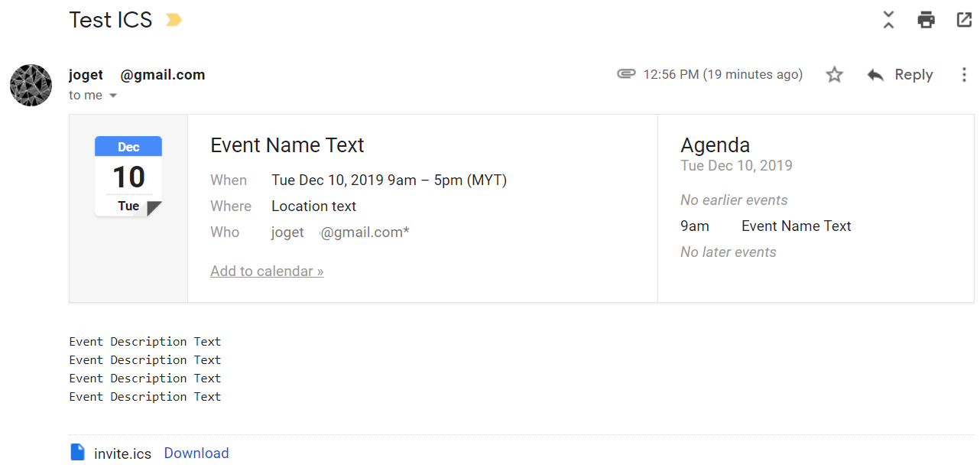Open the three-dot more options menu
This screenshot has height=468, width=980.
tap(964, 75)
